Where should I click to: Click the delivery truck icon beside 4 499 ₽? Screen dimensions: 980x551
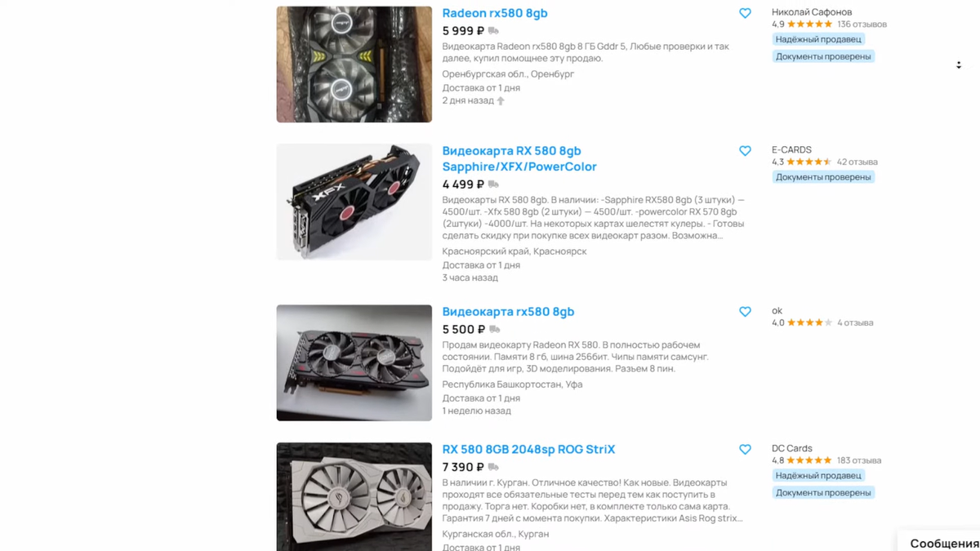click(x=493, y=184)
